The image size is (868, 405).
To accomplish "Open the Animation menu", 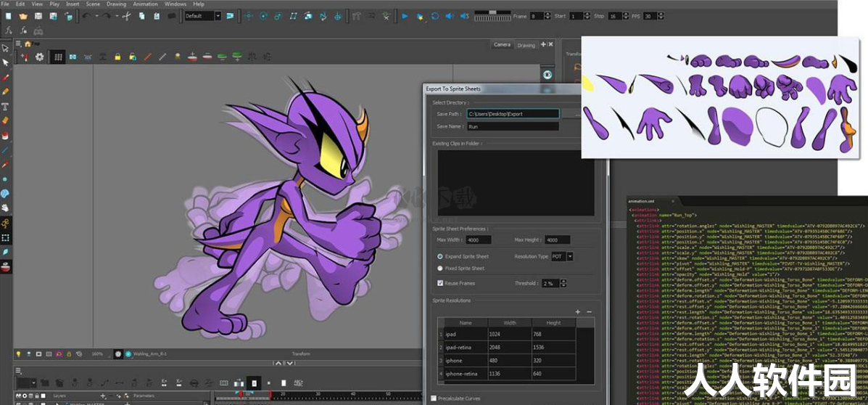I will [x=145, y=4].
